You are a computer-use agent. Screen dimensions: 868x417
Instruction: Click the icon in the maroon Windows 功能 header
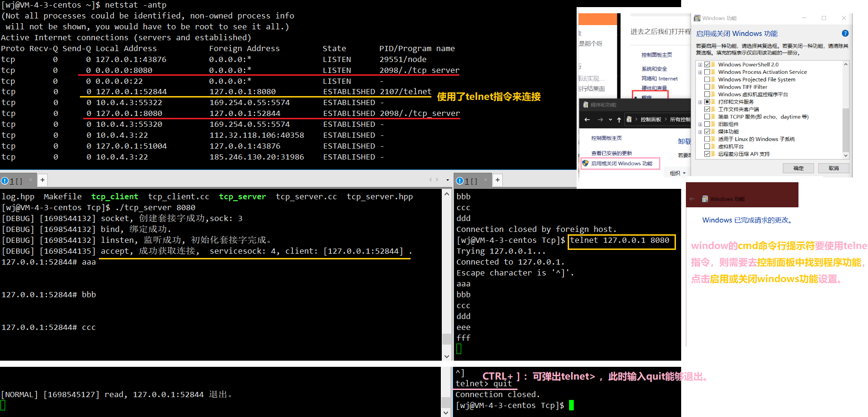pos(705,199)
